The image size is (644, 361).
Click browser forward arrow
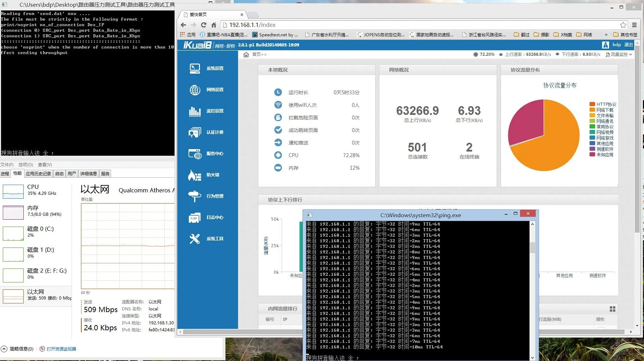coord(194,25)
